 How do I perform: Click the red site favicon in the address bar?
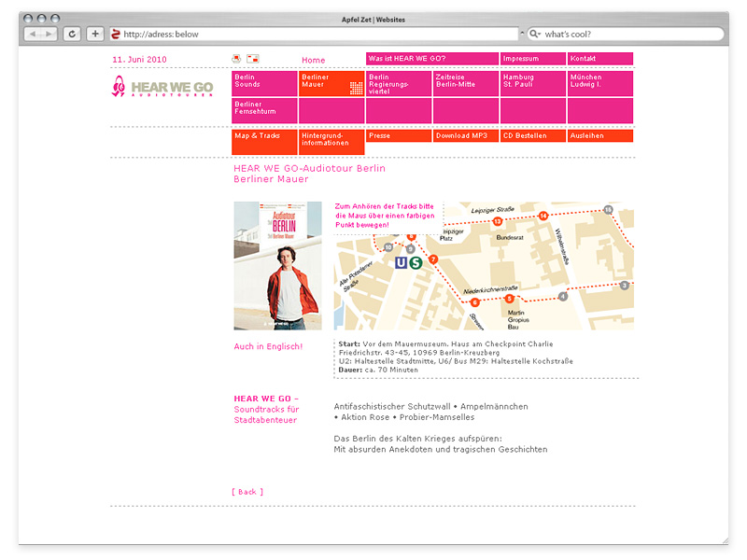pyautogui.click(x=115, y=34)
